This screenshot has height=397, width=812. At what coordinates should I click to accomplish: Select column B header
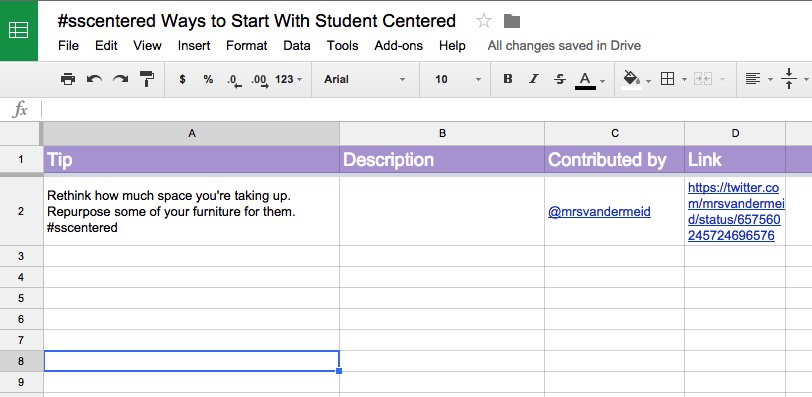[442, 134]
